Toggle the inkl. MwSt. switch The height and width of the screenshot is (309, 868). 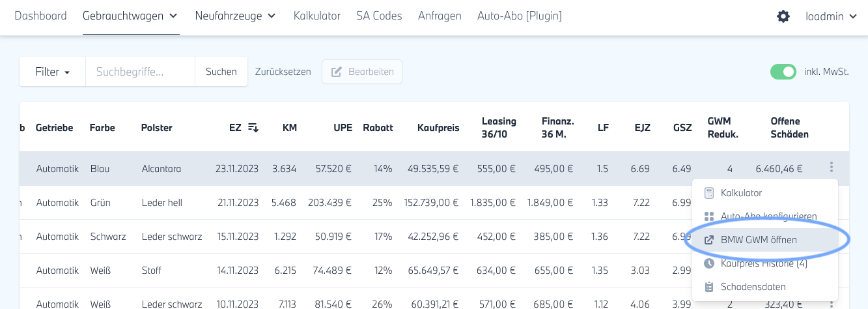[x=783, y=72]
